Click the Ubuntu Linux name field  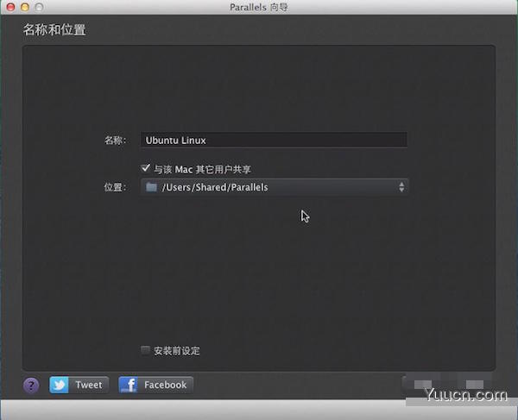(x=274, y=140)
